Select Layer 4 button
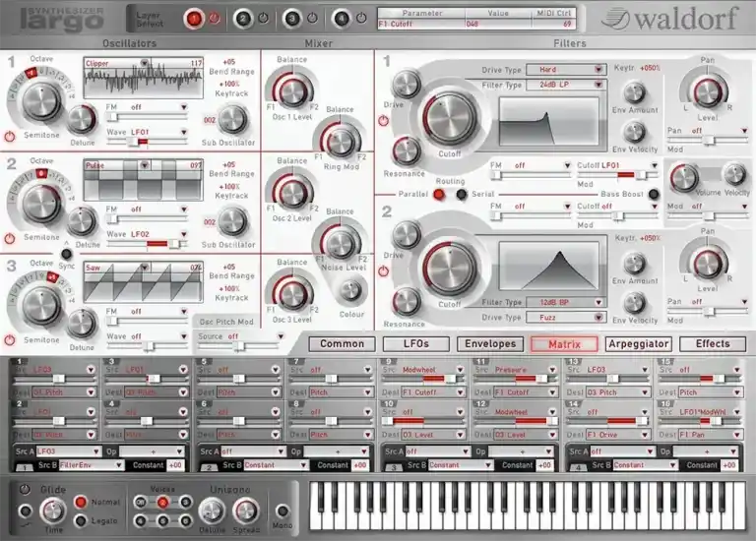The width and height of the screenshot is (756, 541). [x=342, y=20]
